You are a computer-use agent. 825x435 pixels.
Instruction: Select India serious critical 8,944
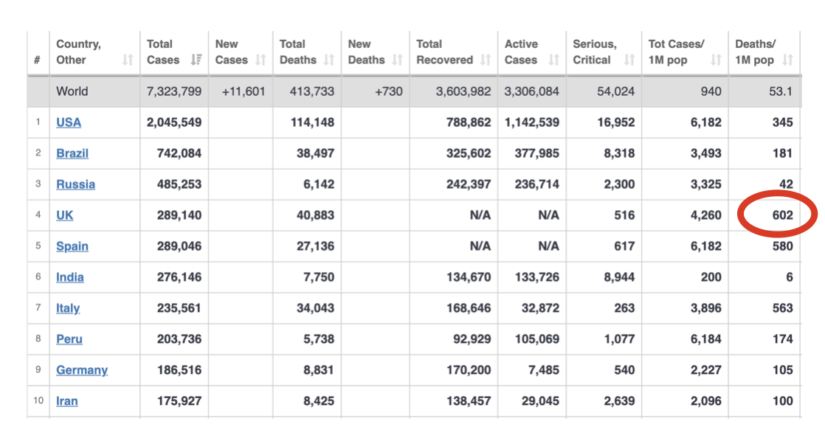click(619, 277)
